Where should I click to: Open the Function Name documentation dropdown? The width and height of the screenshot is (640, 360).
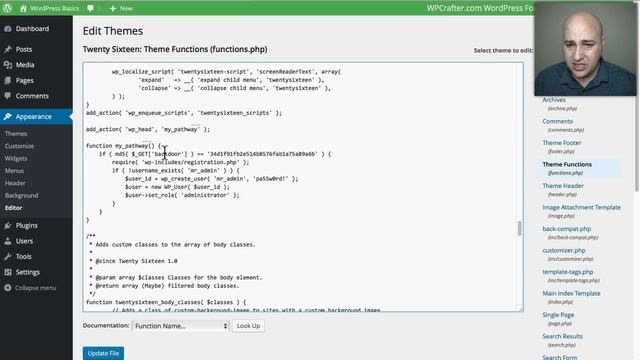(180, 326)
